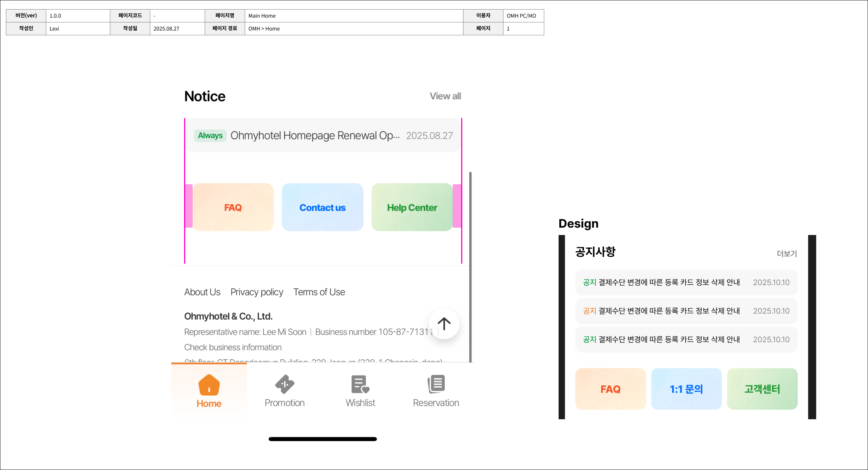This screenshot has height=470, width=868.
Task: Click the 1:1 문의 design card
Action: click(x=686, y=389)
